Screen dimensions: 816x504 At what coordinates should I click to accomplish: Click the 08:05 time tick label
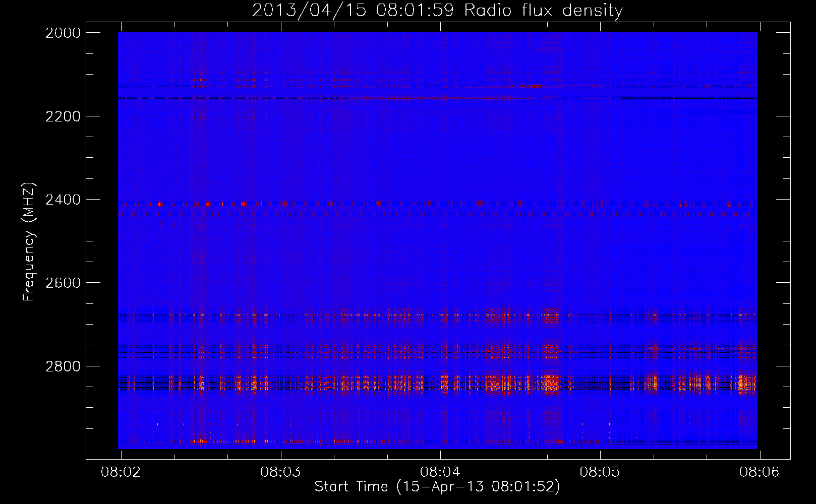[600, 472]
